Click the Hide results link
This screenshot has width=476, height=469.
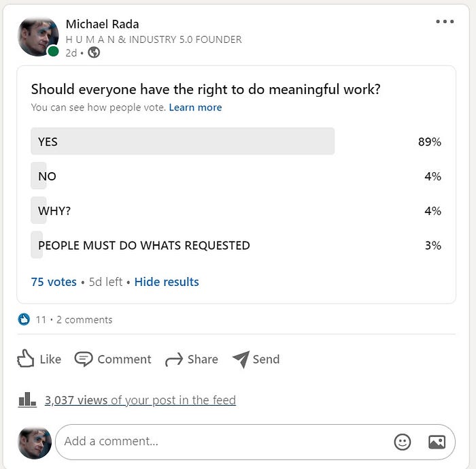tap(167, 282)
